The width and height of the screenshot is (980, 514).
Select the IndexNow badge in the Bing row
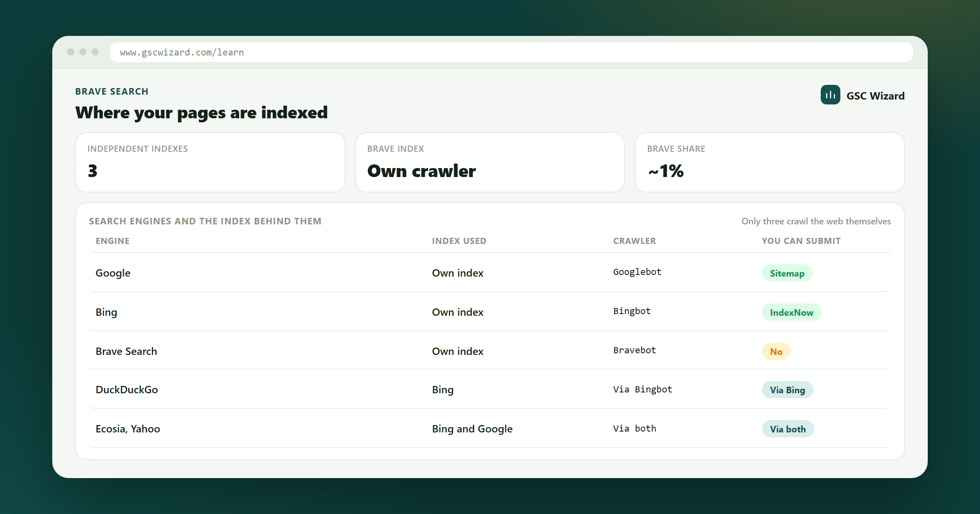tap(791, 312)
